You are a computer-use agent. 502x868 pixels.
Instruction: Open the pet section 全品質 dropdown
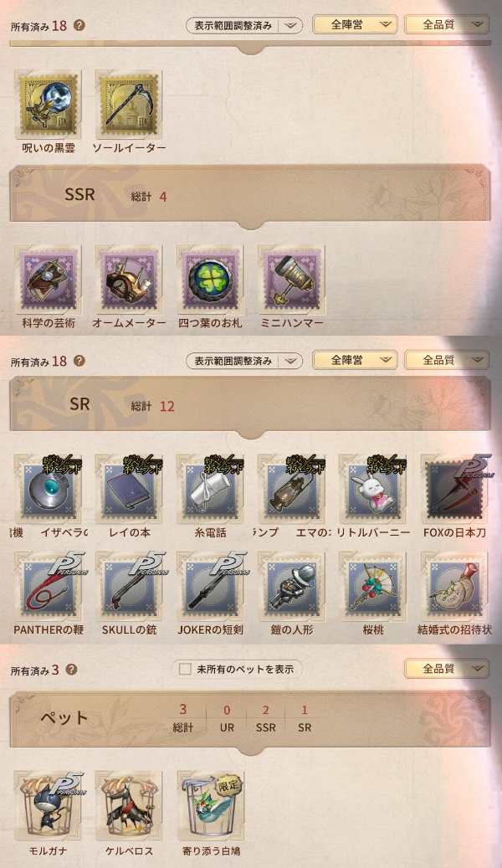(447, 669)
